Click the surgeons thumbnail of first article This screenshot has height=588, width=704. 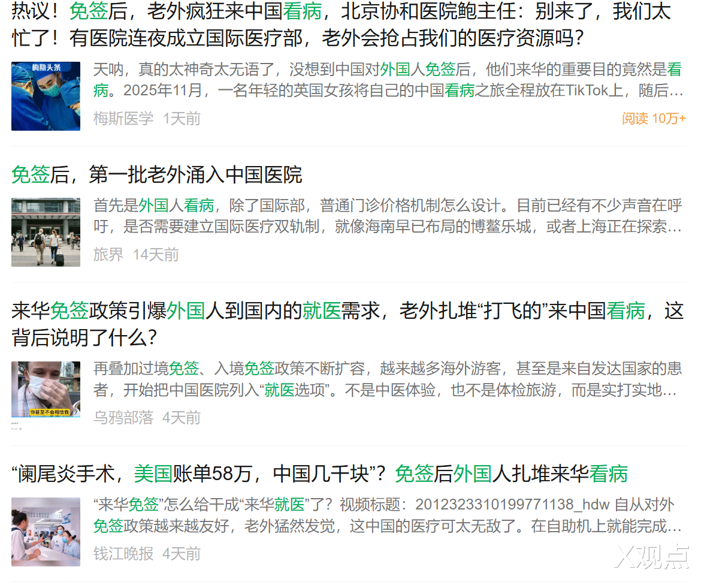46,96
